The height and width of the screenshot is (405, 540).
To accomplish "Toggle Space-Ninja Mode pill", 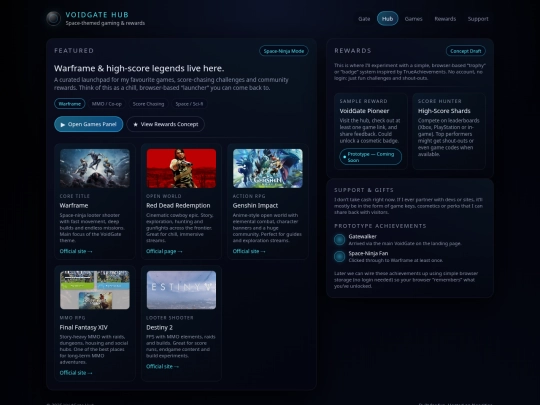I will [x=284, y=51].
